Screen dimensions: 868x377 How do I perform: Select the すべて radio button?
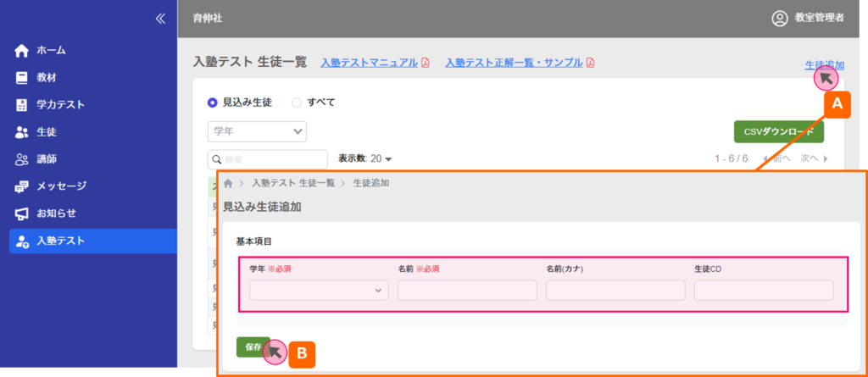297,103
